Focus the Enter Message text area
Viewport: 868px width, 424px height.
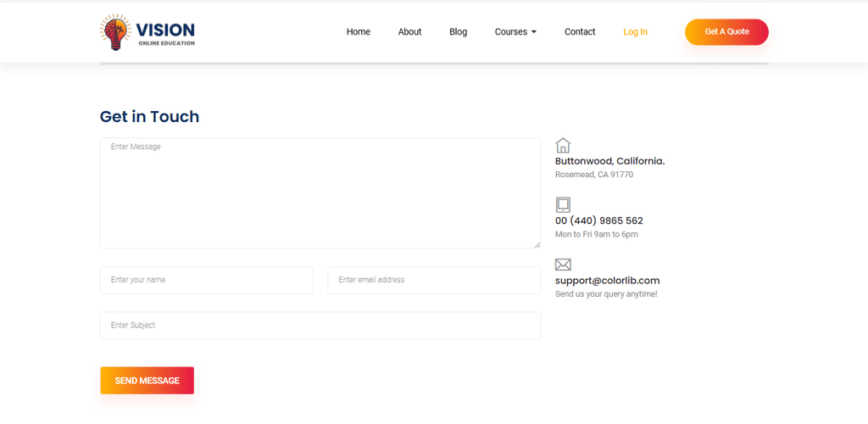[320, 193]
